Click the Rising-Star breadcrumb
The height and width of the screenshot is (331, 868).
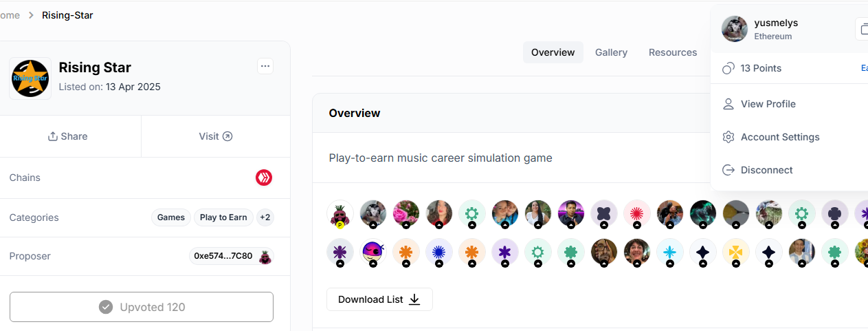click(67, 15)
